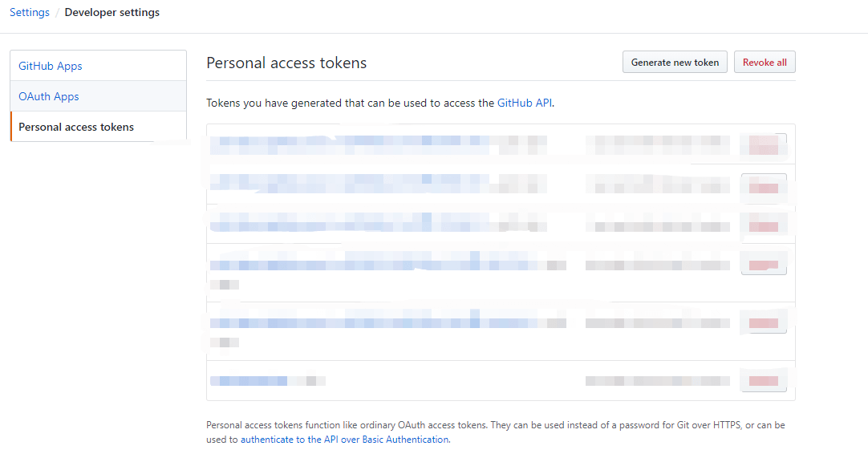The width and height of the screenshot is (868, 462).
Task: Click the Personal access tokens page heading
Action: (286, 63)
